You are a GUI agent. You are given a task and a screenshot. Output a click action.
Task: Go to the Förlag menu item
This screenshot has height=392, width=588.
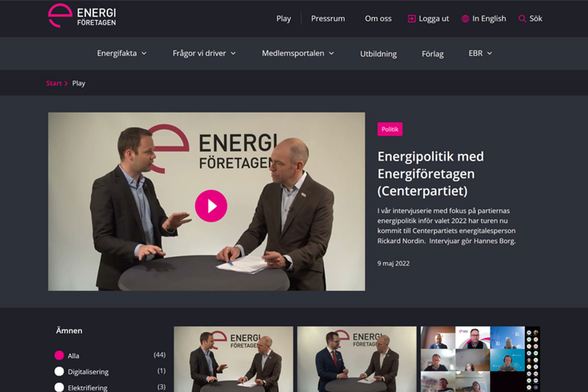pyautogui.click(x=432, y=54)
